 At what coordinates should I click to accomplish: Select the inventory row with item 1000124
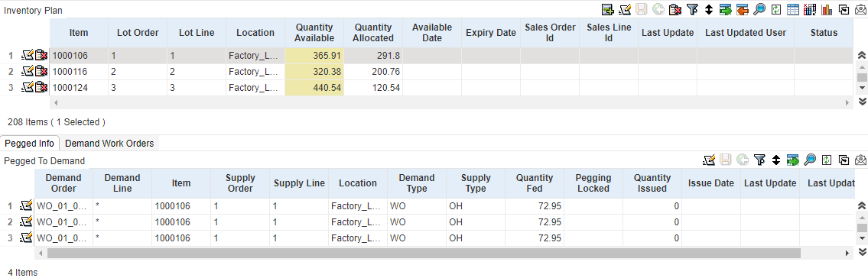[x=451, y=87]
